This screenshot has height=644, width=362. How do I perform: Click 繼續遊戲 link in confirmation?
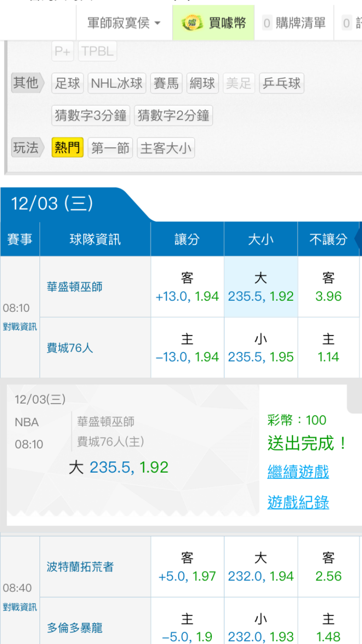[x=298, y=472]
